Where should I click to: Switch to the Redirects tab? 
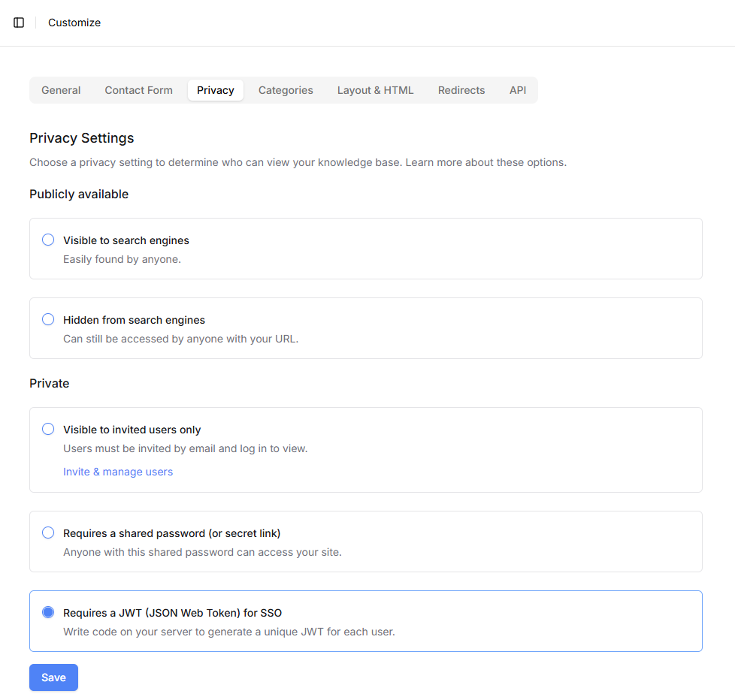[x=461, y=90]
